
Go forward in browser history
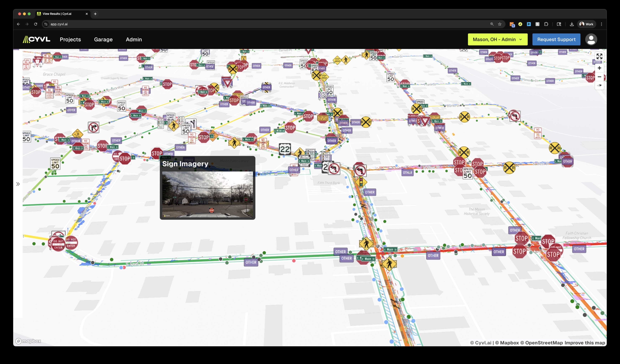27,24
